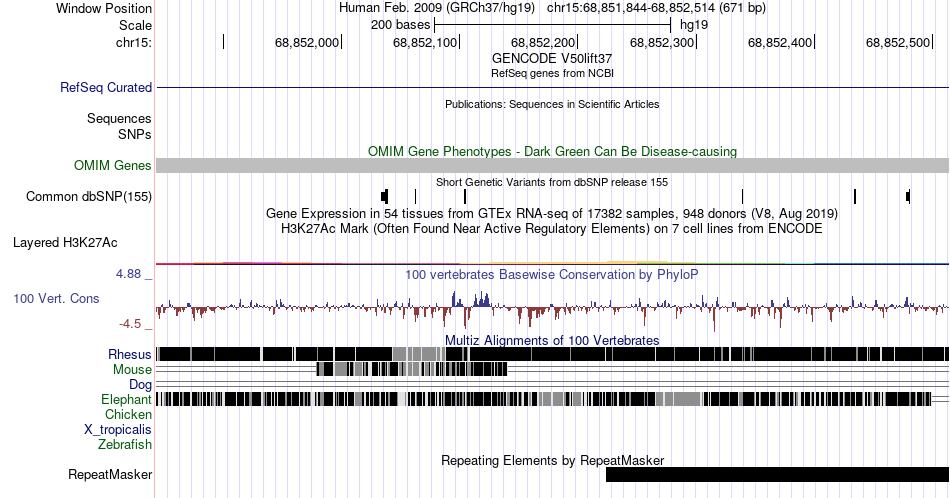Click the 68,852,100 ruler position
The width and height of the screenshot is (950, 498).
[425, 42]
